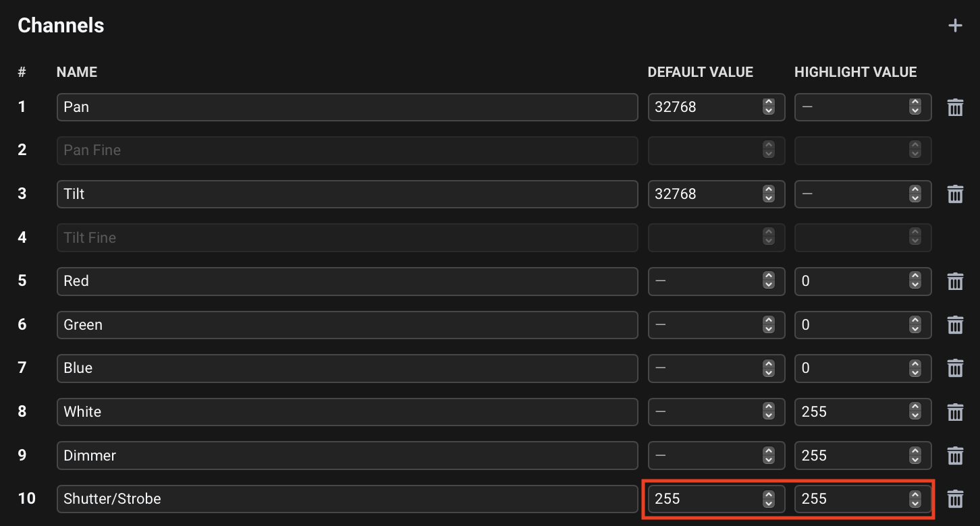The width and height of the screenshot is (980, 526).
Task: Click Pan default value stepper arrows
Action: (x=768, y=107)
